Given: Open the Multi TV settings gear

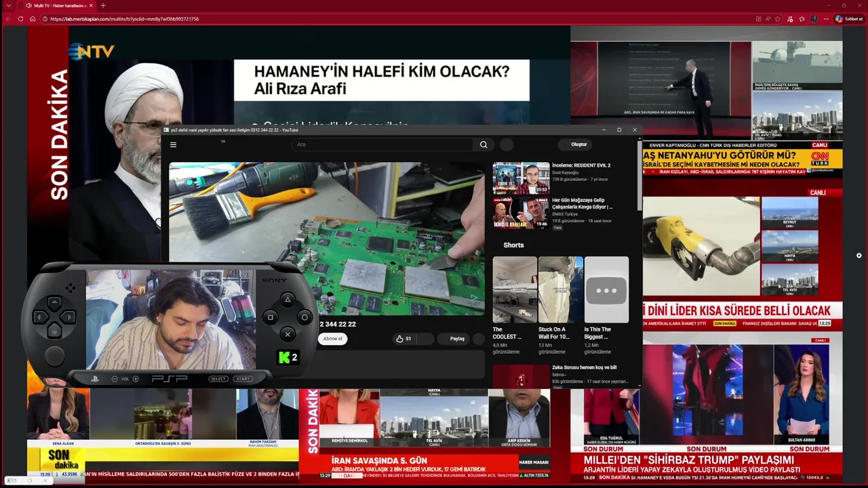Looking at the screenshot, I should pos(859,256).
